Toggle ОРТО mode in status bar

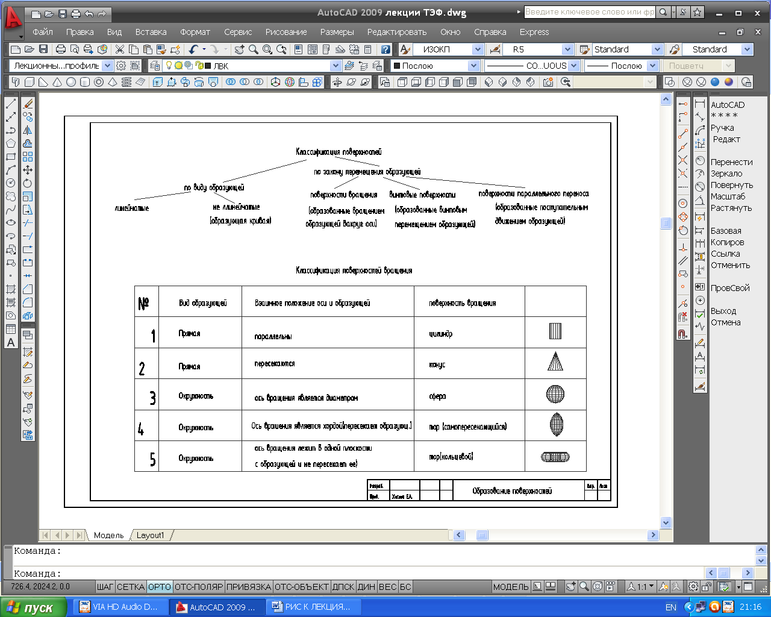point(159,586)
